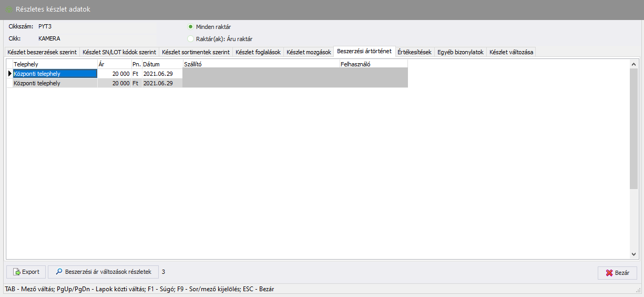The height and width of the screenshot is (297, 644).
Task: View the Készlet változása tab
Action: point(511,52)
